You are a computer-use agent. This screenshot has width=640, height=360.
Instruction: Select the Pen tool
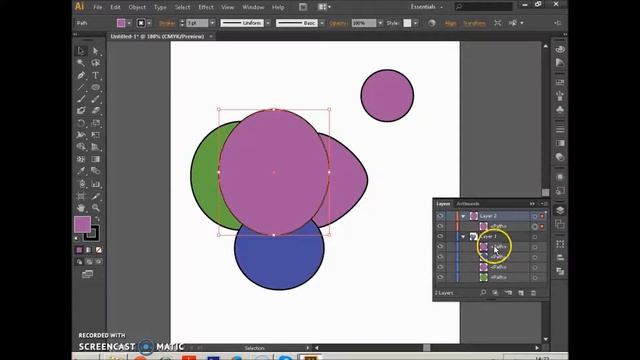(x=81, y=75)
